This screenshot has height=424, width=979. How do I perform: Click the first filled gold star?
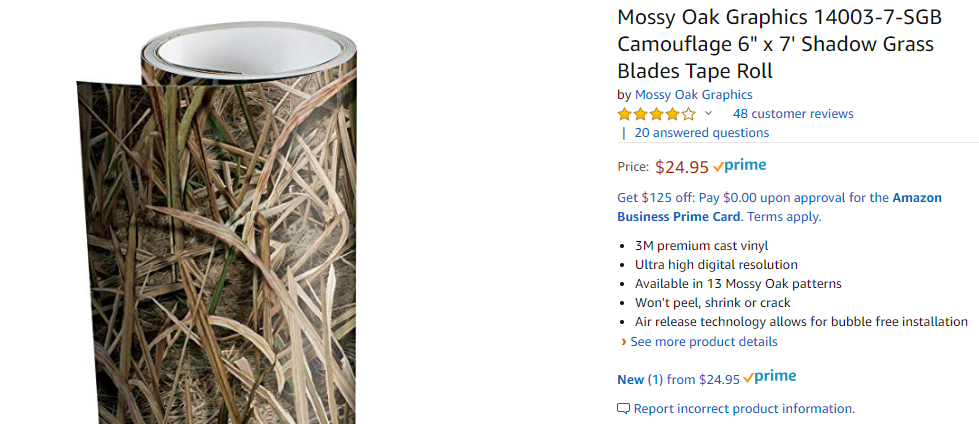624,114
